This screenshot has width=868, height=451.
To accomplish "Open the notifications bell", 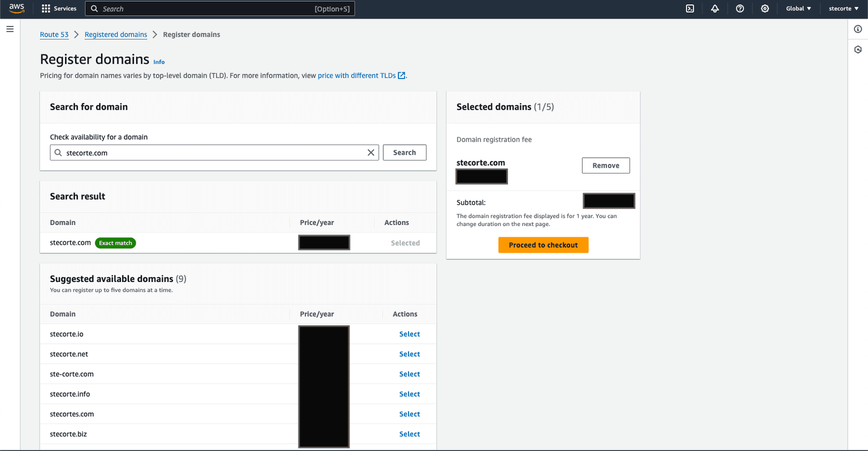I will coord(715,8).
